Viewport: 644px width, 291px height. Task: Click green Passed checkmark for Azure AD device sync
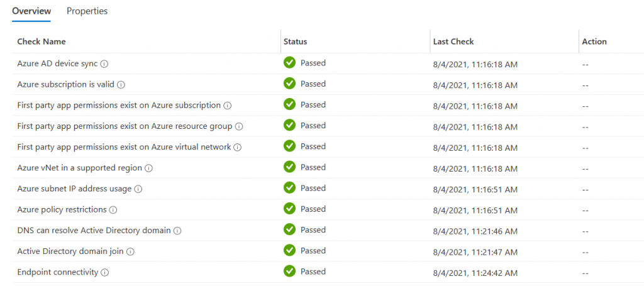(289, 62)
